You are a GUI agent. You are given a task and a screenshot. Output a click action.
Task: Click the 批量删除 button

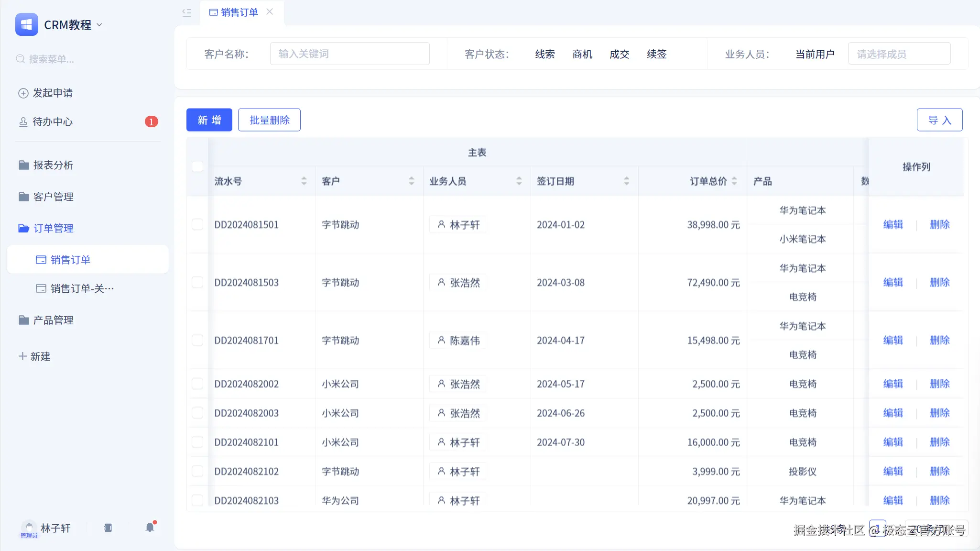click(269, 120)
